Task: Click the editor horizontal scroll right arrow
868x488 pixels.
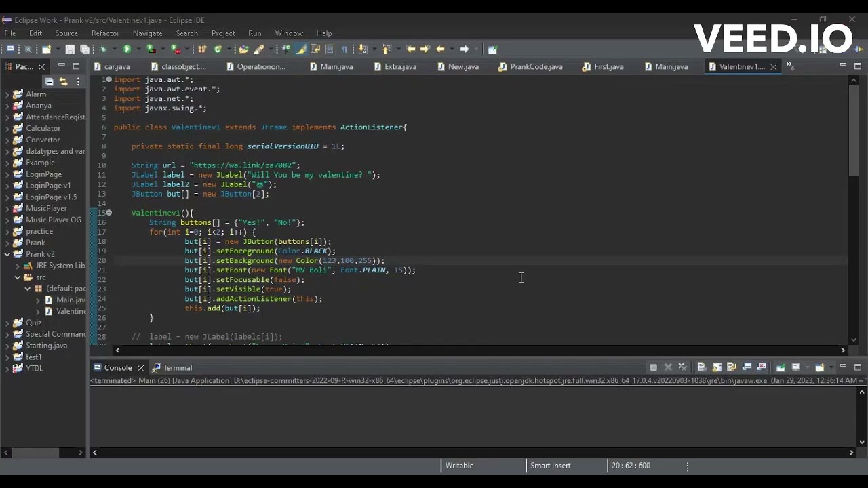Action: click(843, 350)
